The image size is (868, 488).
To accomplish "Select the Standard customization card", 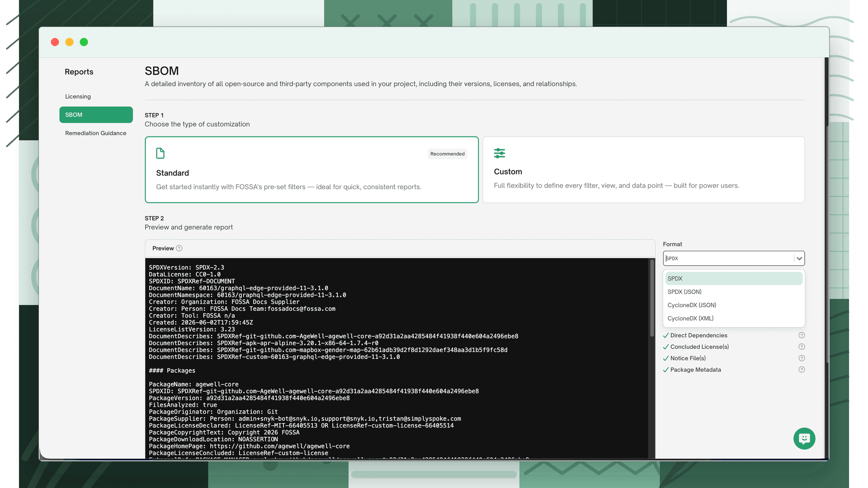I will 311,169.
